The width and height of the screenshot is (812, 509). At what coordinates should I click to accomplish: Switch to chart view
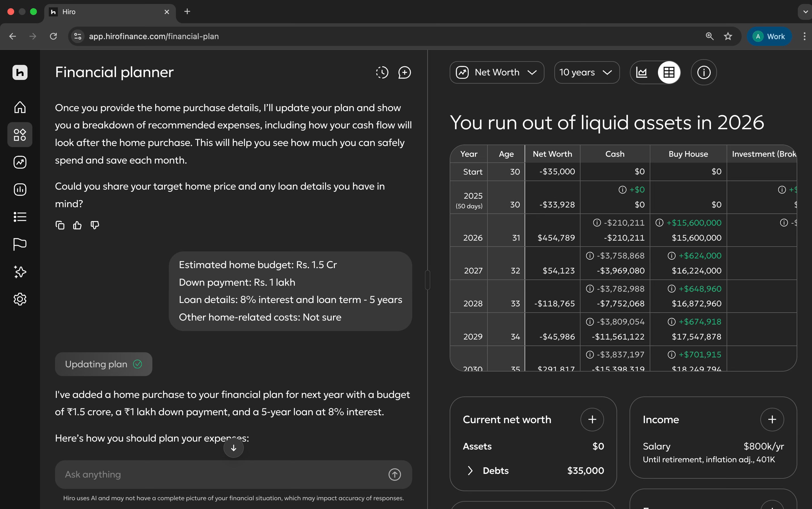coord(641,72)
